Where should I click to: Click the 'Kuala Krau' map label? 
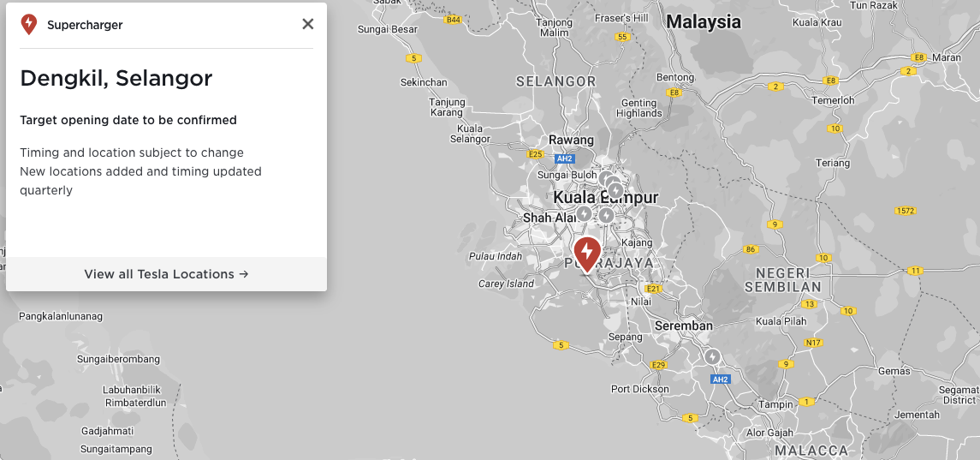817,22
